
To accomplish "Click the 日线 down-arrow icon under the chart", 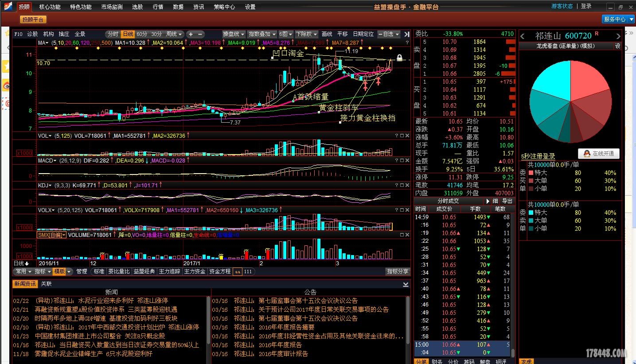I will tap(27, 263).
